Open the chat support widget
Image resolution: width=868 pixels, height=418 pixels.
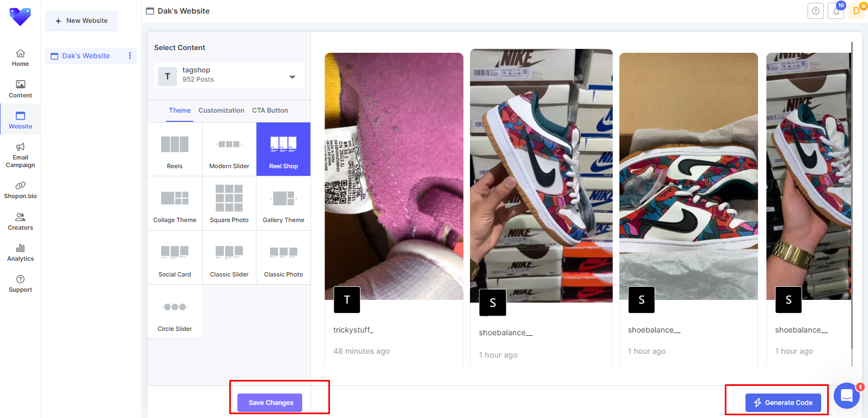coord(846,396)
